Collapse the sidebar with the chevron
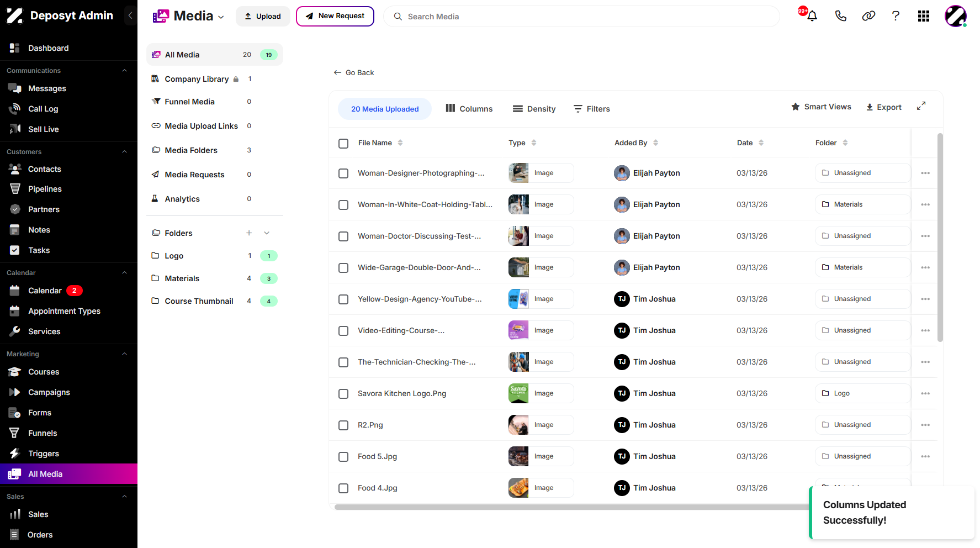This screenshot has height=548, width=980. pos(130,15)
